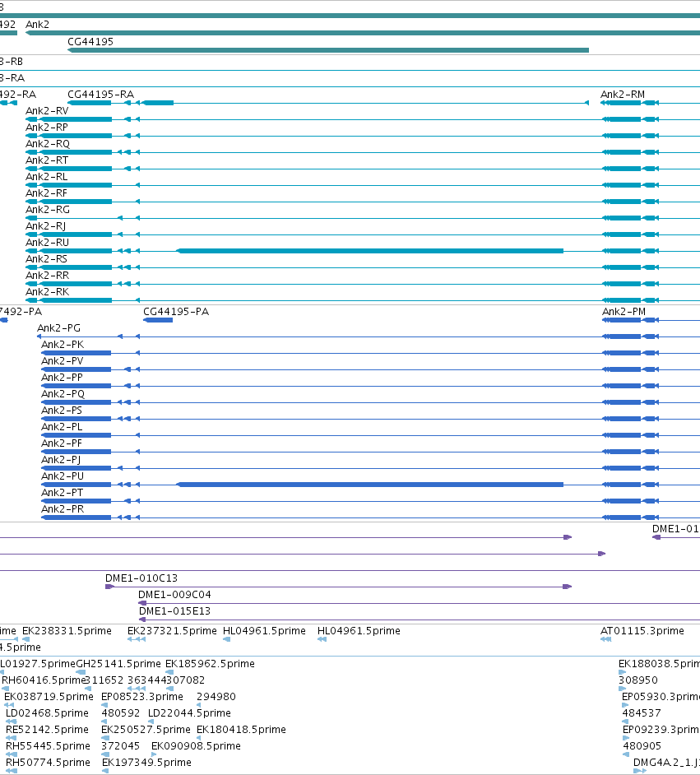Click the Ank2-RT transcript label
700x775 pixels.
(47, 160)
